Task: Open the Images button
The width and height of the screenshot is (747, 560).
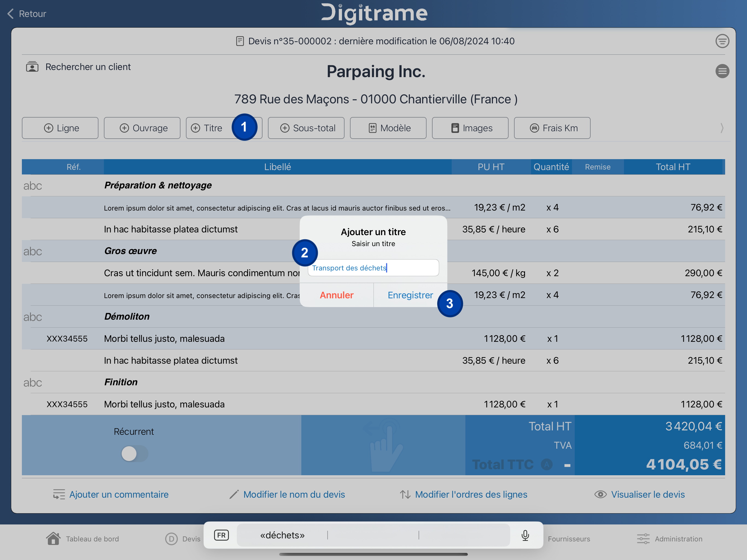Action: point(470,128)
